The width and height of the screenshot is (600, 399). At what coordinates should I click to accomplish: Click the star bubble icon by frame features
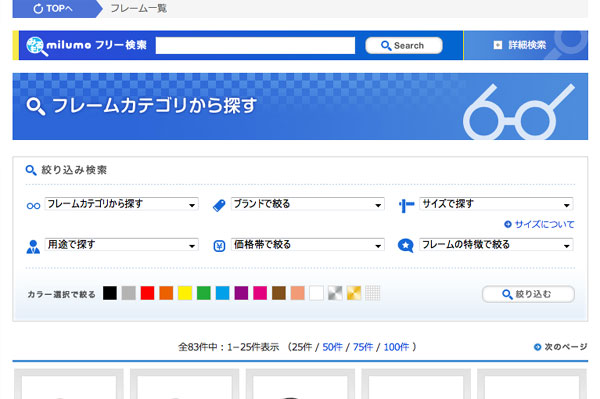pos(406,246)
